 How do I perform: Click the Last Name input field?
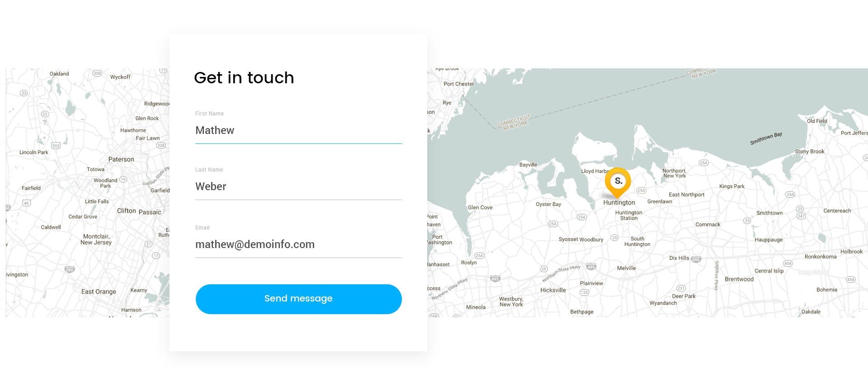(298, 186)
